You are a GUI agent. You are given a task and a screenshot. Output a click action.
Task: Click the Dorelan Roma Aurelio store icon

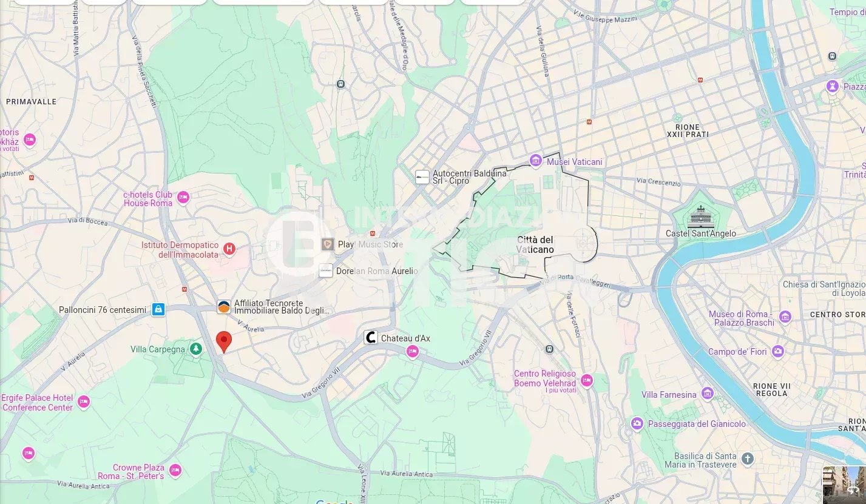(x=326, y=270)
